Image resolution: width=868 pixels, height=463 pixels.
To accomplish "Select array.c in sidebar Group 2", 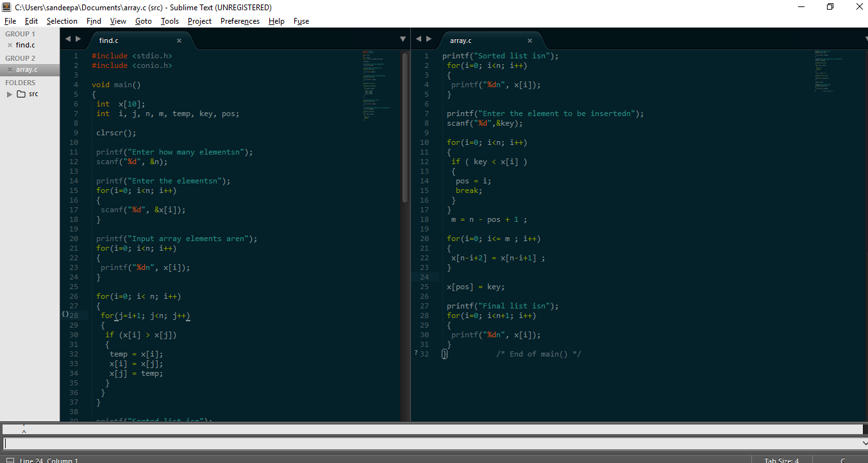I will pyautogui.click(x=27, y=69).
